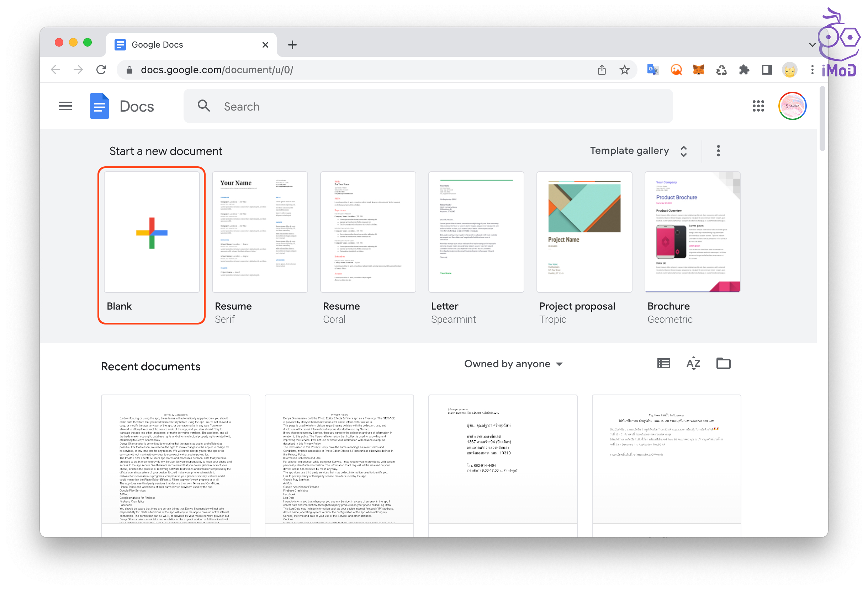Click the Google Translate extension icon
868x590 pixels.
652,70
